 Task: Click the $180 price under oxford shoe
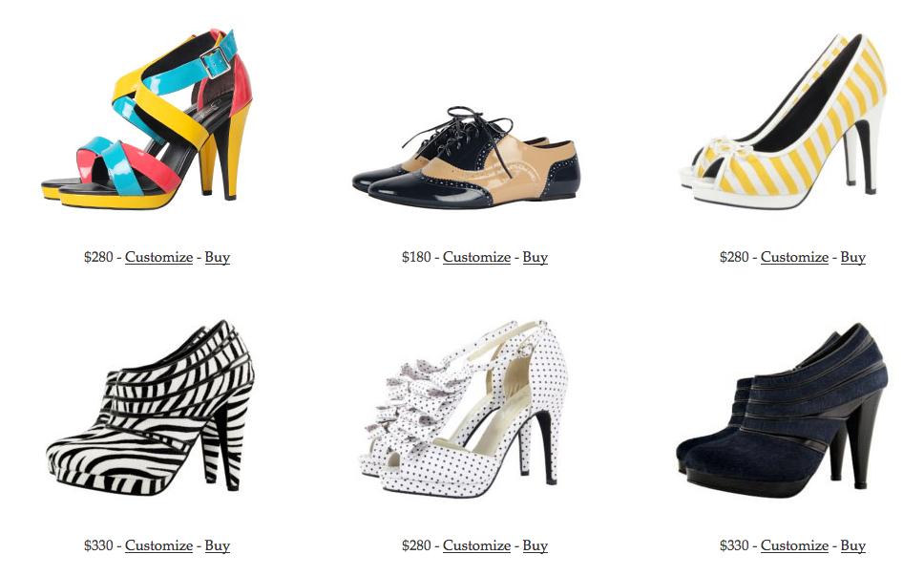pyautogui.click(x=416, y=257)
